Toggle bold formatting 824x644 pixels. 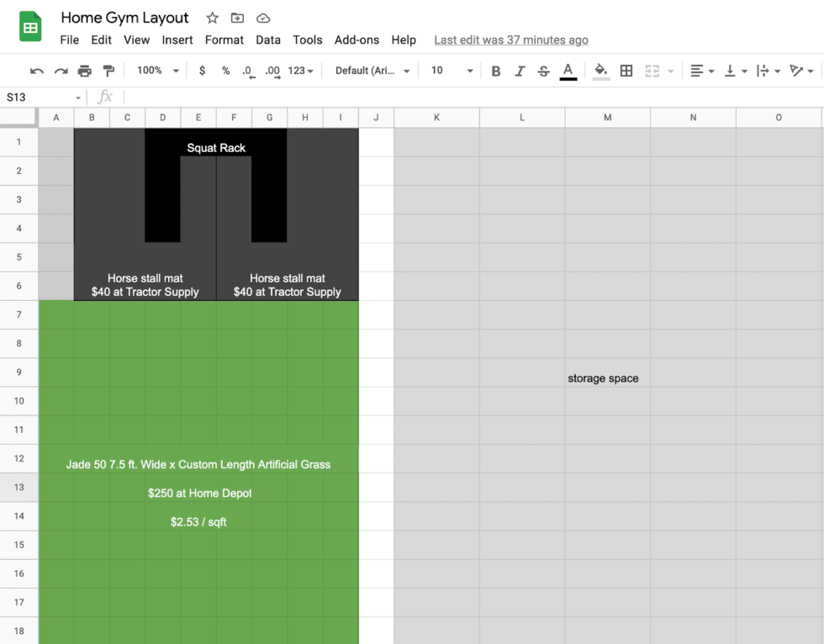[496, 71]
